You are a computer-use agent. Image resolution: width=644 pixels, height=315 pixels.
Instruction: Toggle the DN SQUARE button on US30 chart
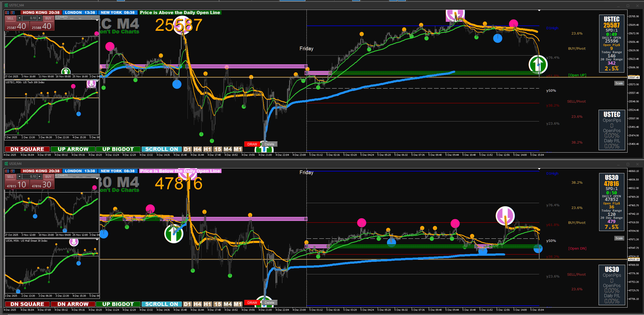click(x=27, y=304)
